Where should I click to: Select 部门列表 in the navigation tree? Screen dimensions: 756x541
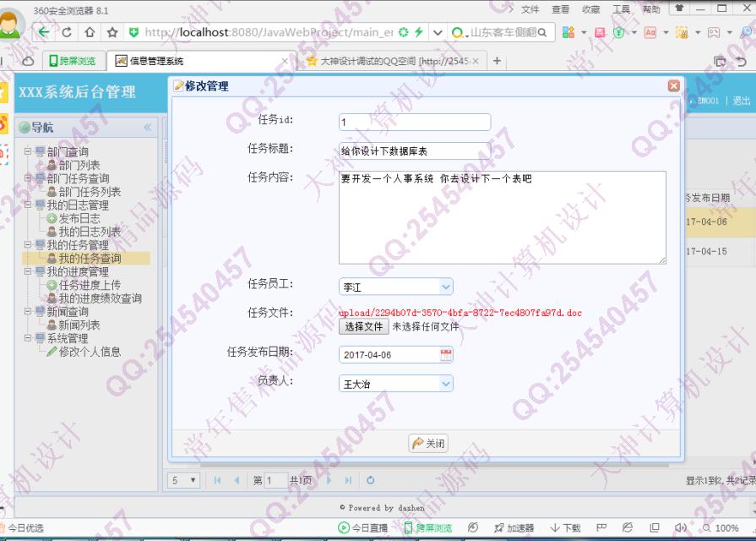pos(79,165)
